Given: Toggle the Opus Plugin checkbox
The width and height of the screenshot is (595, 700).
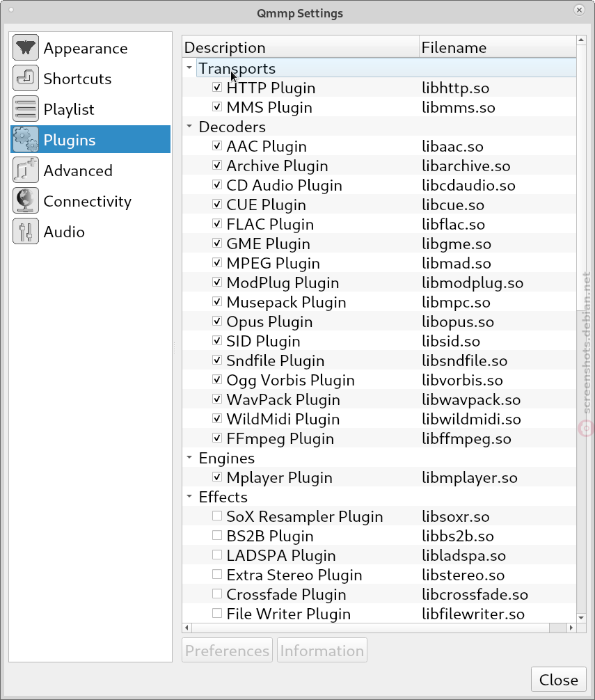Looking at the screenshot, I should [217, 321].
